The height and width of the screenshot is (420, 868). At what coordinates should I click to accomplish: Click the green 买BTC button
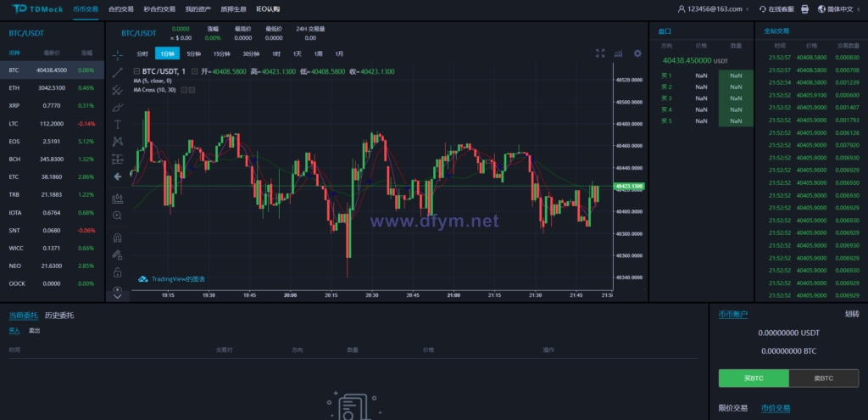754,378
